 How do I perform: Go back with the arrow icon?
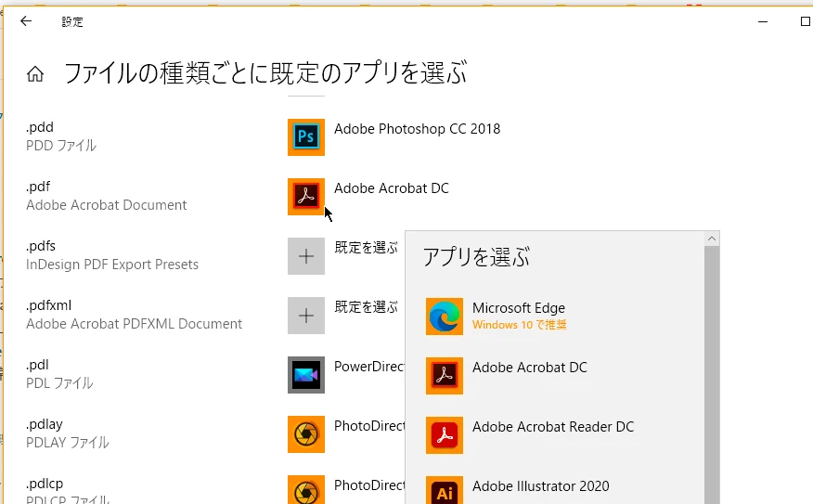pyautogui.click(x=26, y=21)
